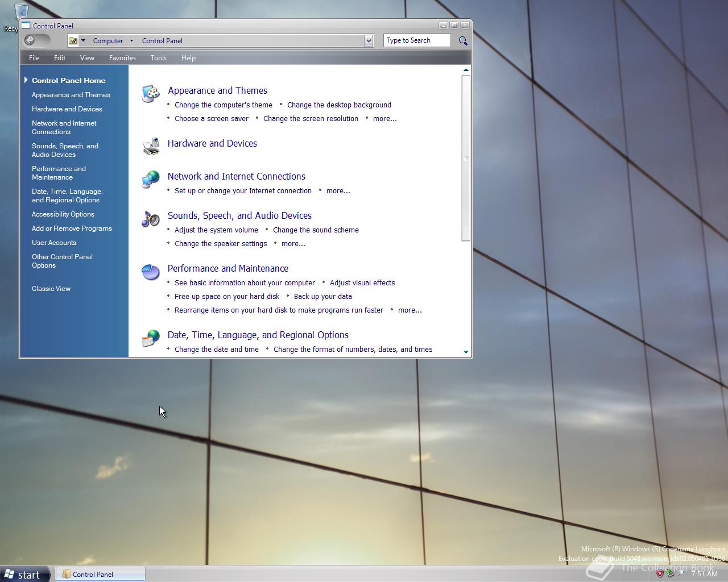Click Choose a screen saver

pyautogui.click(x=212, y=119)
